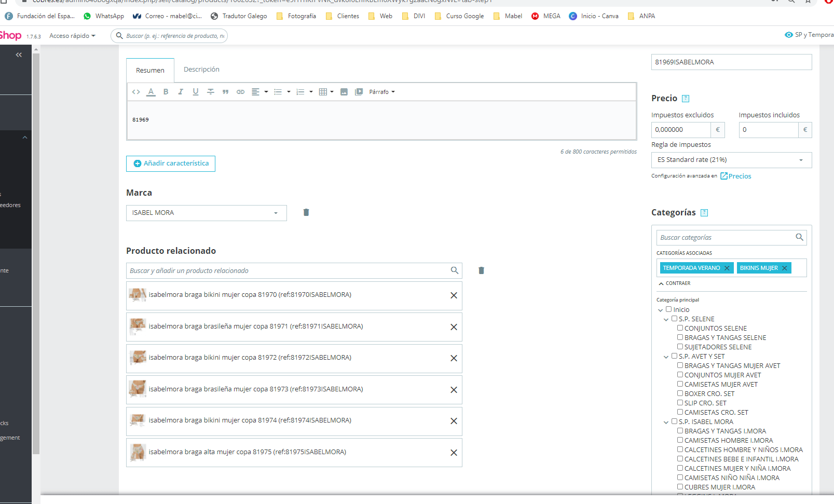The image size is (834, 504).
Task: Open insert table dropdown
Action: pyautogui.click(x=326, y=92)
